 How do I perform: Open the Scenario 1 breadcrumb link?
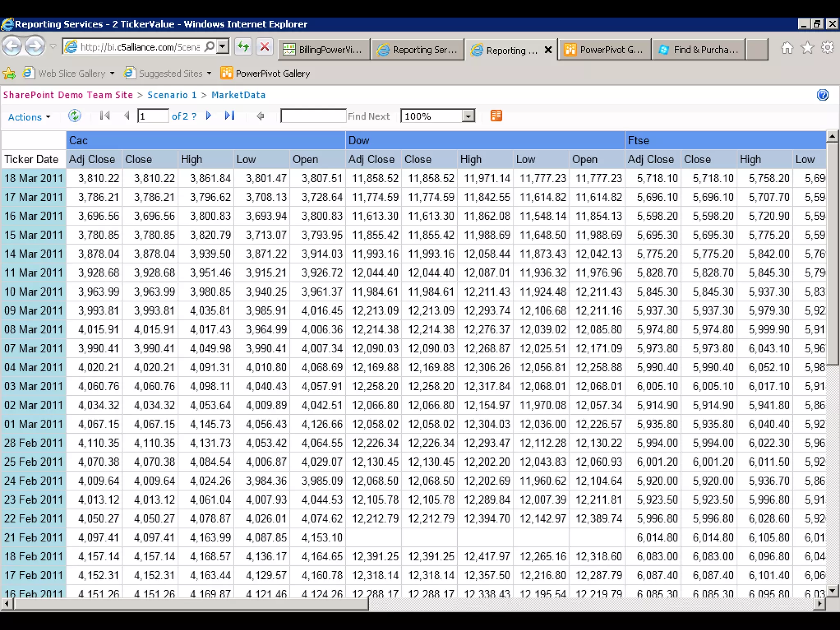[172, 95]
